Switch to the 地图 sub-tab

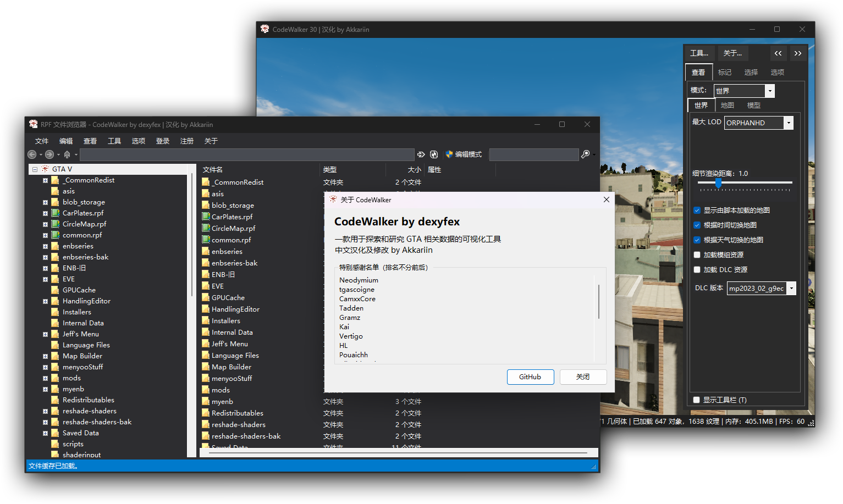pos(728,105)
